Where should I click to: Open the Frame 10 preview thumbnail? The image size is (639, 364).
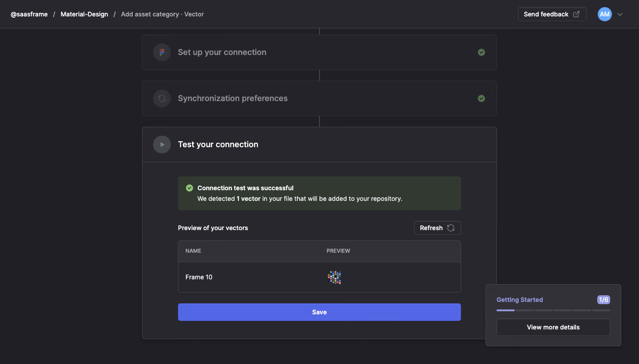[x=334, y=277]
